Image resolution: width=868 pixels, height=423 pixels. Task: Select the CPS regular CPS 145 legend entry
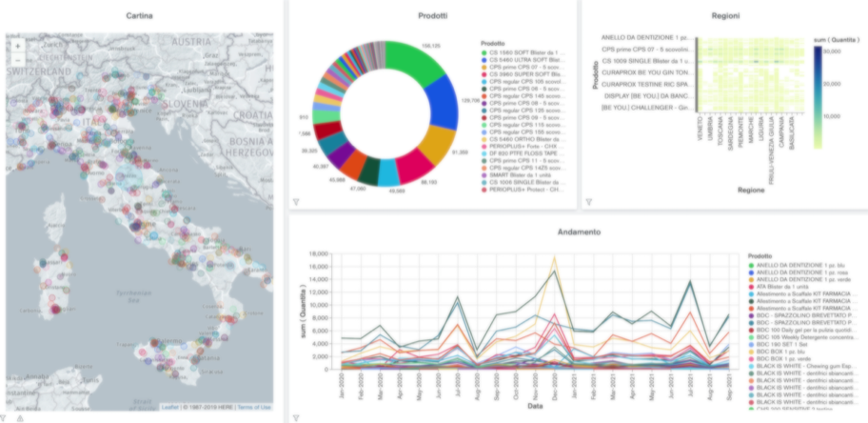tap(523, 95)
